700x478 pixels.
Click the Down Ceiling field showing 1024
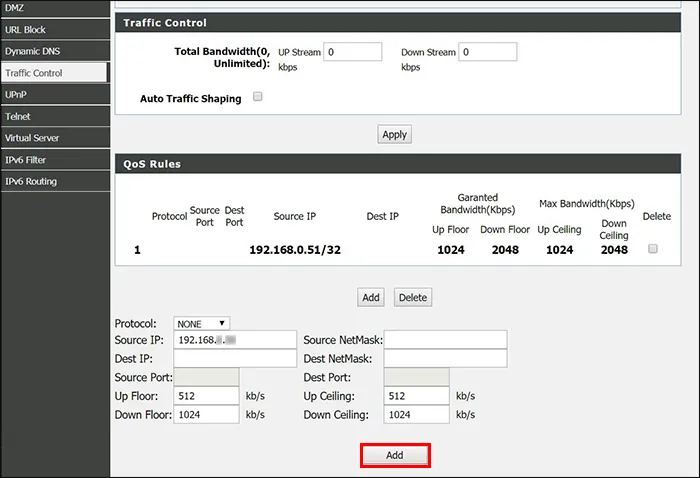click(417, 415)
